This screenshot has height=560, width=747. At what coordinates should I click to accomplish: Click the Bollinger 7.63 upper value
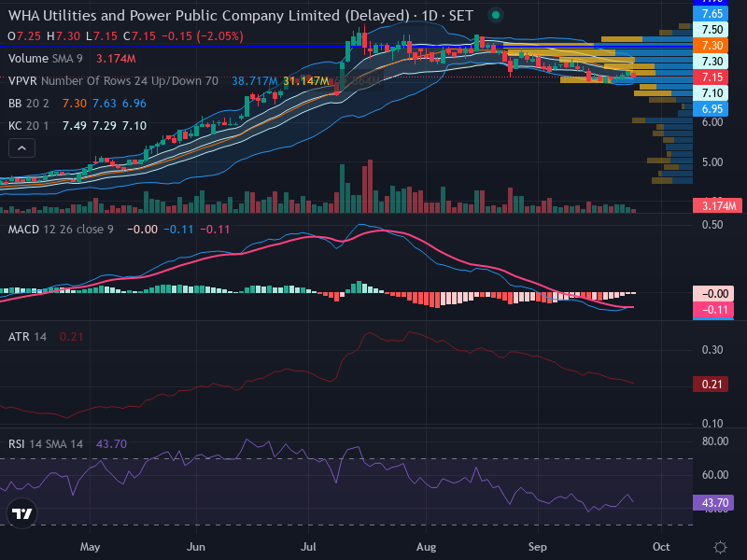coord(105,104)
